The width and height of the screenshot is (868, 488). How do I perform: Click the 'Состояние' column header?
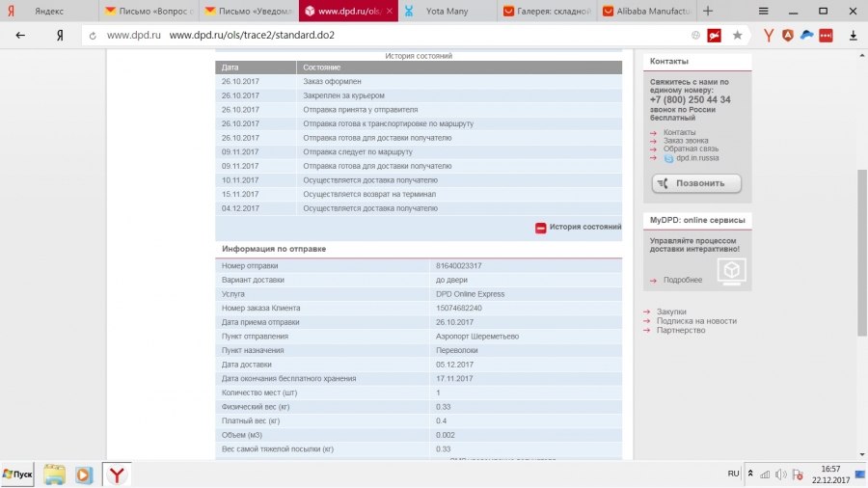[459, 68]
